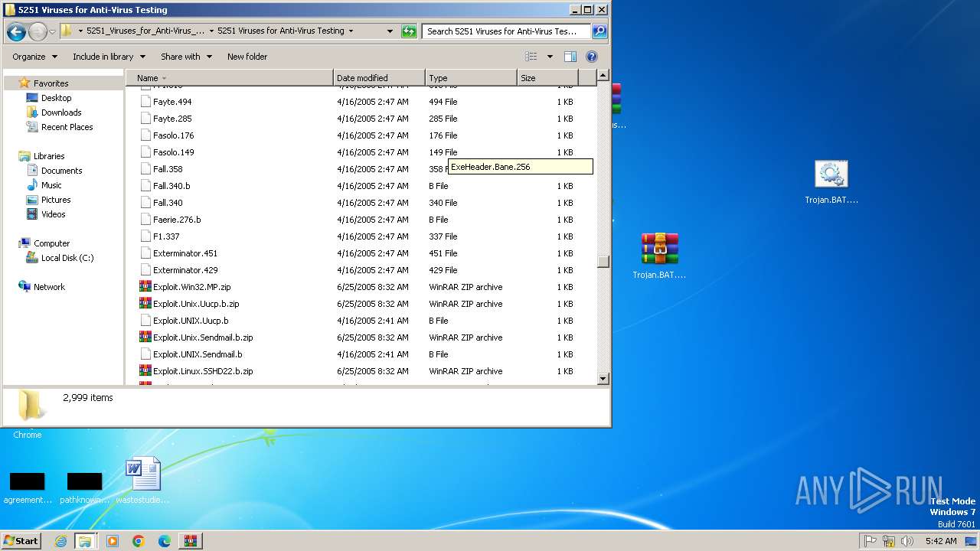This screenshot has height=551, width=980.
Task: Launch Chrome from the taskbar
Action: [x=139, y=541]
